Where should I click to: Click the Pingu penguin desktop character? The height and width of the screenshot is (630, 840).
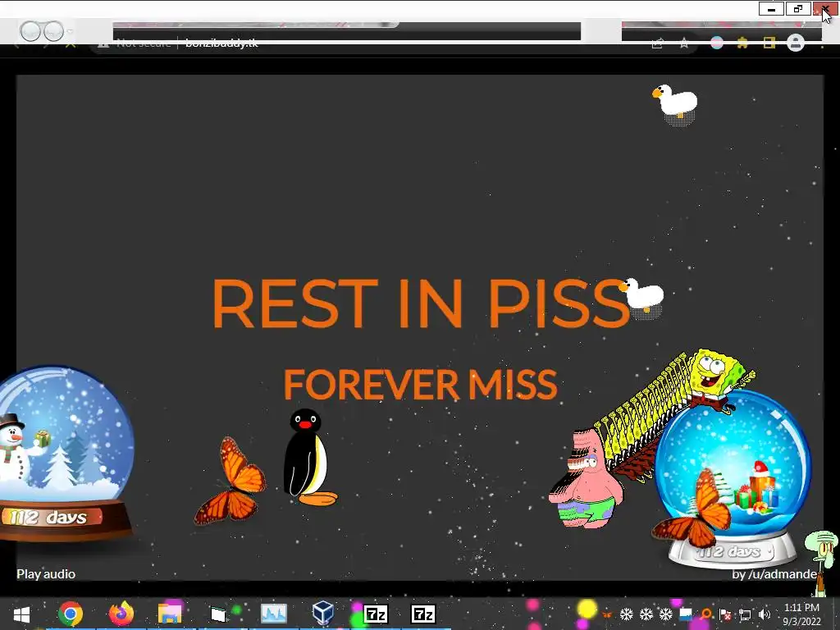[309, 457]
